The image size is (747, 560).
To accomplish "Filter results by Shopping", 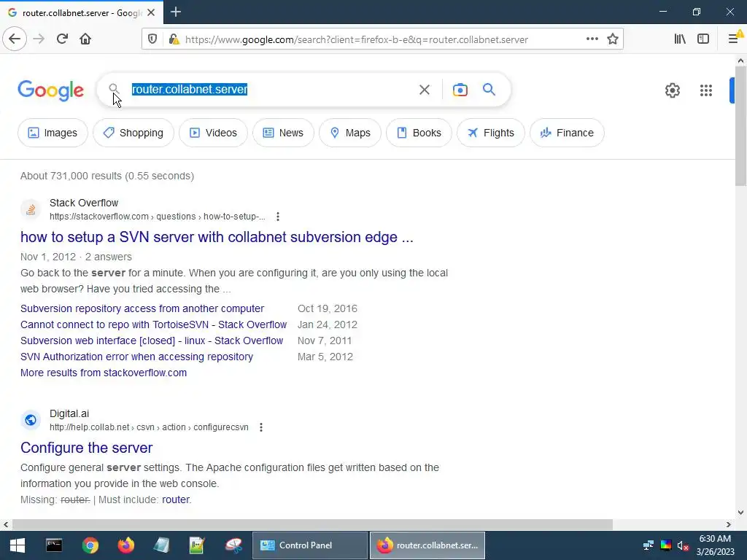I will (x=133, y=133).
